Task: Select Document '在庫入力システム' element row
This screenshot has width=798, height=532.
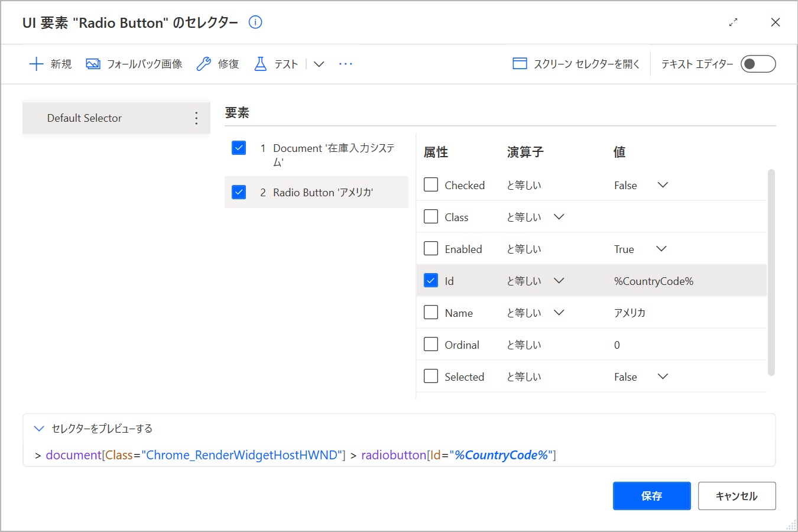Action: coord(316,155)
